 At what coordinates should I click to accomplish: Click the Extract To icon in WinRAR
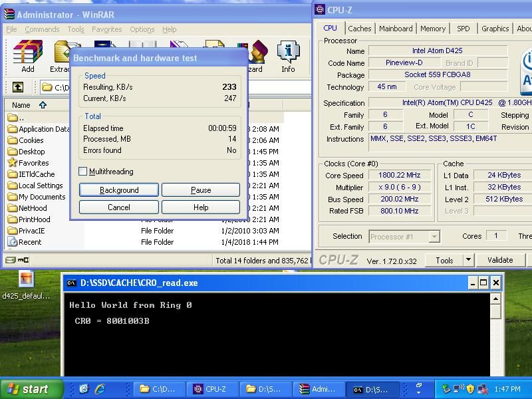coord(61,56)
